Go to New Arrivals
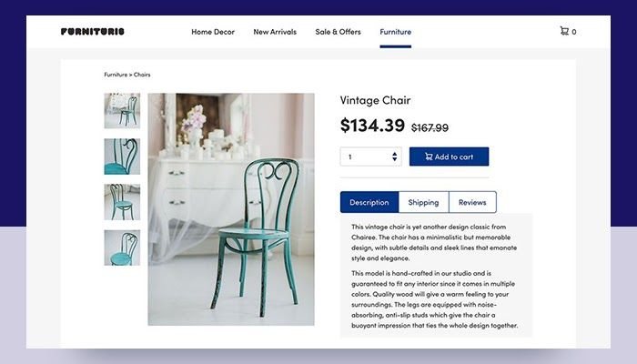This screenshot has width=637, height=364. pyautogui.click(x=275, y=32)
